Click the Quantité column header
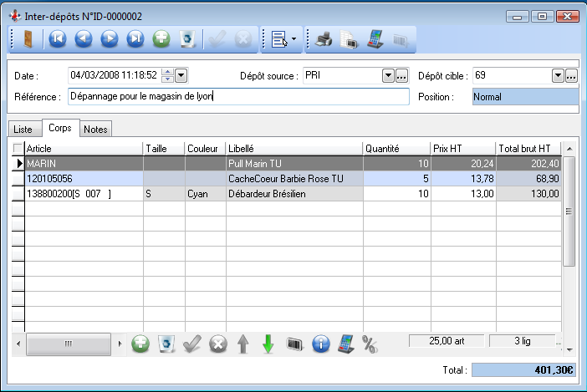The height and width of the screenshot is (392, 587). 396,148
